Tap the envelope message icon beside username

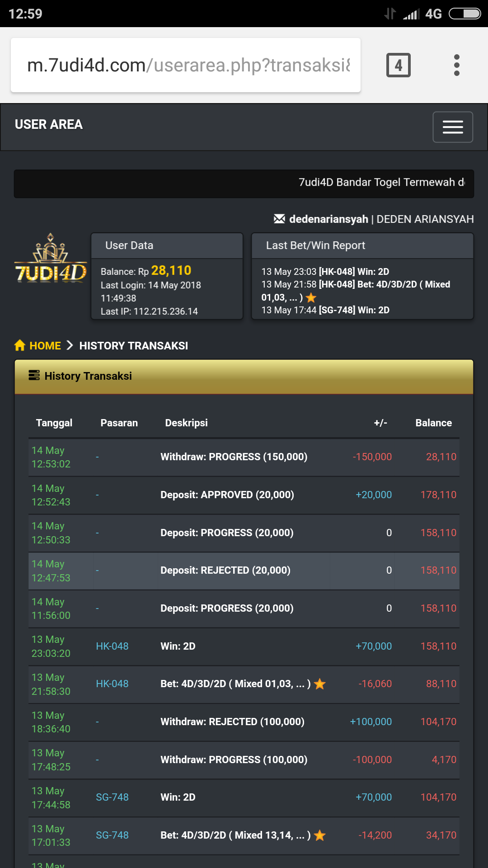pos(279,219)
